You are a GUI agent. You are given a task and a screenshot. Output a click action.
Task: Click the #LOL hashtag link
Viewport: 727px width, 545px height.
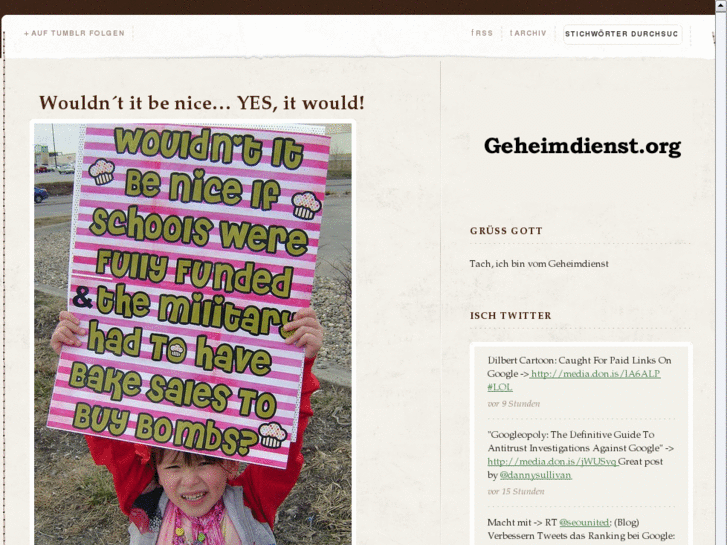[500, 387]
